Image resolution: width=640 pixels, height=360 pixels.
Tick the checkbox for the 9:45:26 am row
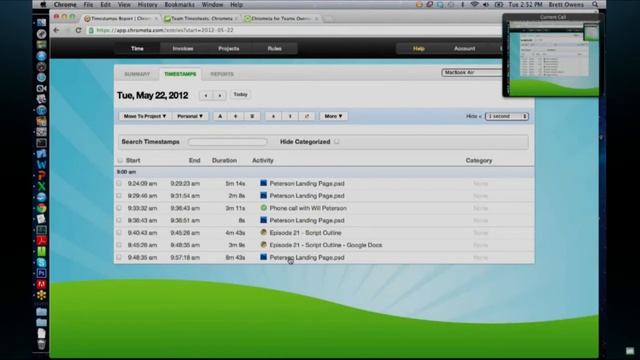pos(119,245)
